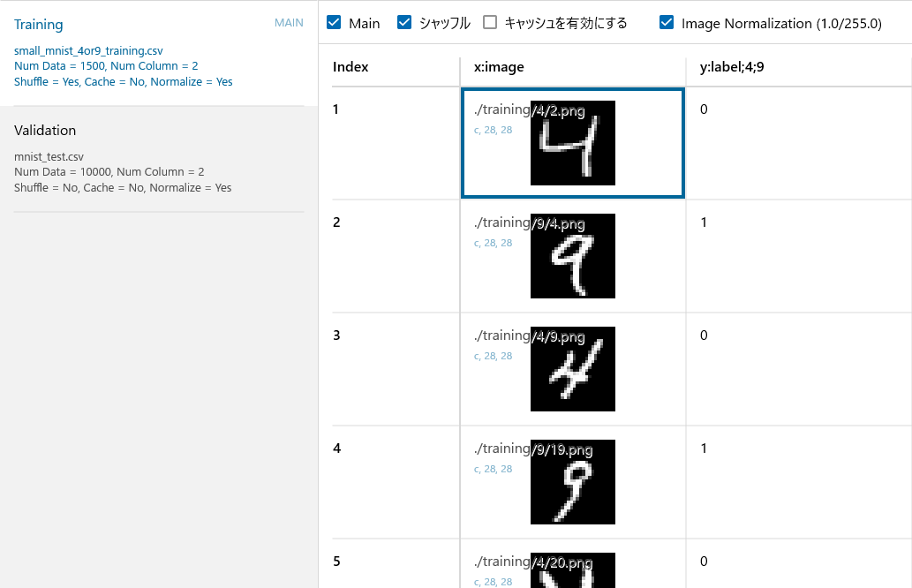Viewport: 912px width, 588px height.
Task: Click the digit 4 thumbnail in row 1
Action: pos(572,143)
